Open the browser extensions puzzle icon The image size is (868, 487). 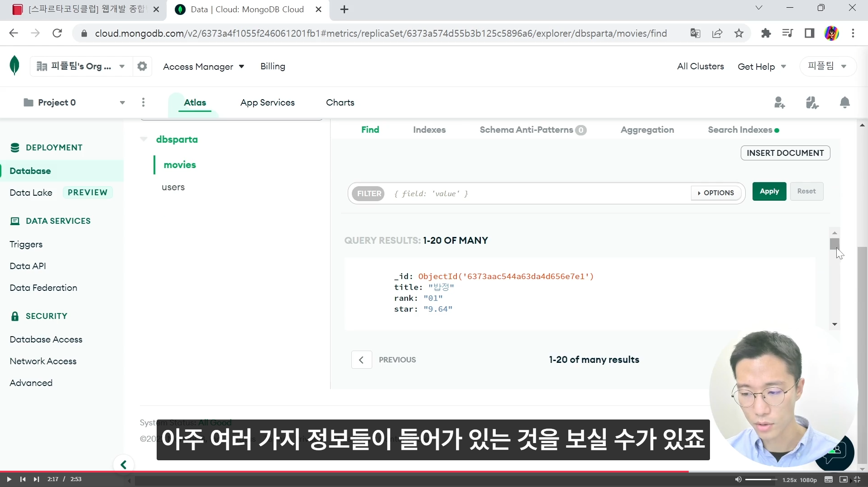click(x=766, y=33)
